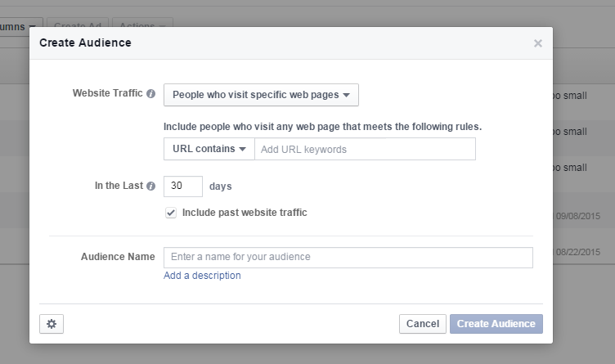Click the Create Audience dialog title
Image resolution: width=615 pixels, height=364 pixels.
tap(85, 43)
